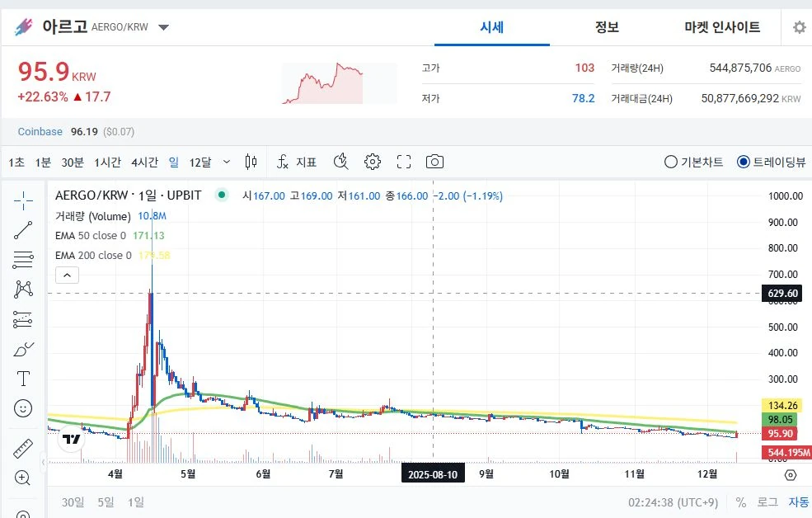Click the mini price sparkline thumbnail
Viewport: 812px width, 518px height.
coord(339,83)
